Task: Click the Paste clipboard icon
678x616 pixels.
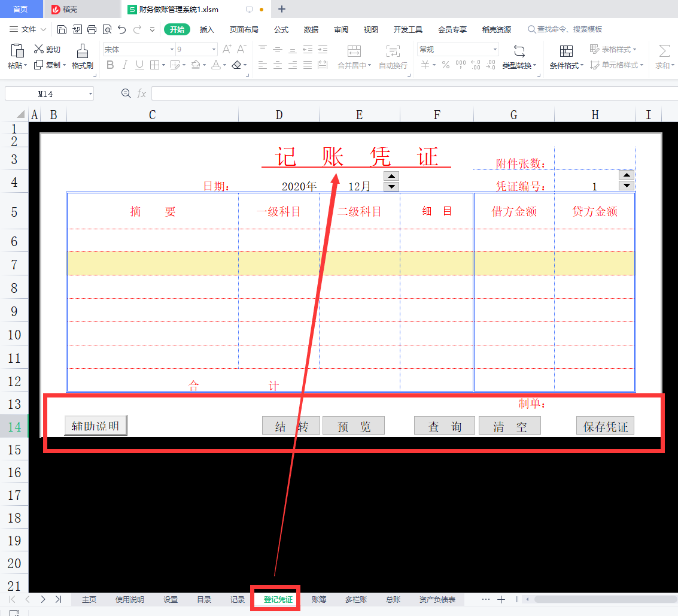Action: (x=17, y=51)
